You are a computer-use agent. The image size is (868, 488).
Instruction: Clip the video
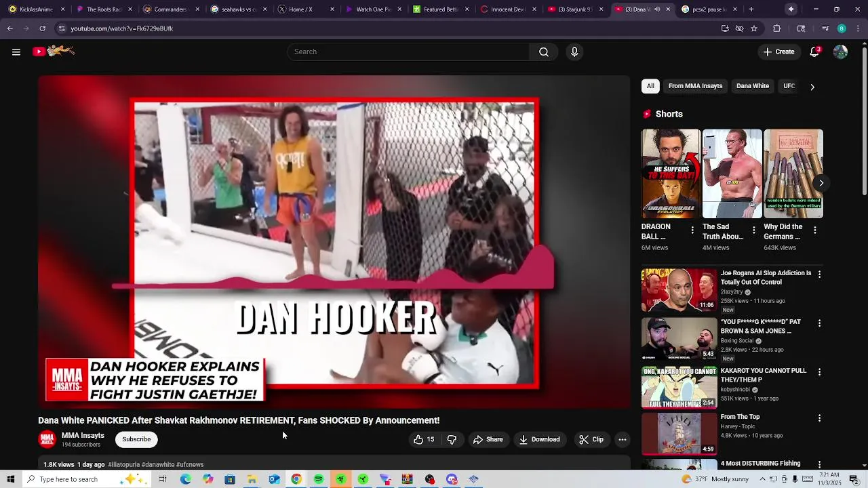(x=591, y=439)
